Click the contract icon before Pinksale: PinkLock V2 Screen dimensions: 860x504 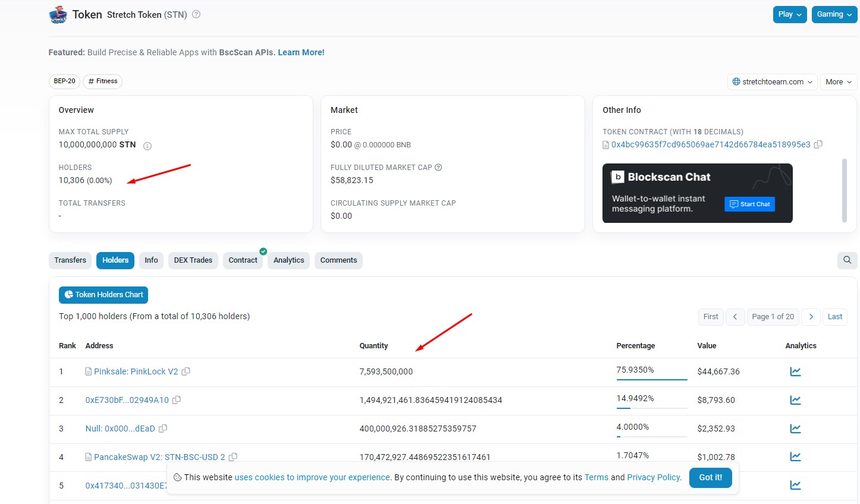pyautogui.click(x=89, y=371)
